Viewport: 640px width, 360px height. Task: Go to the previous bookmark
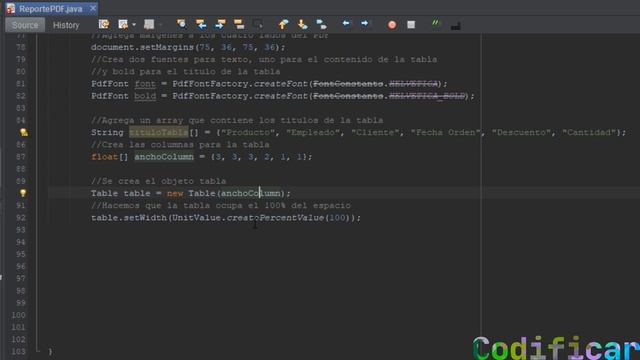[283, 24]
